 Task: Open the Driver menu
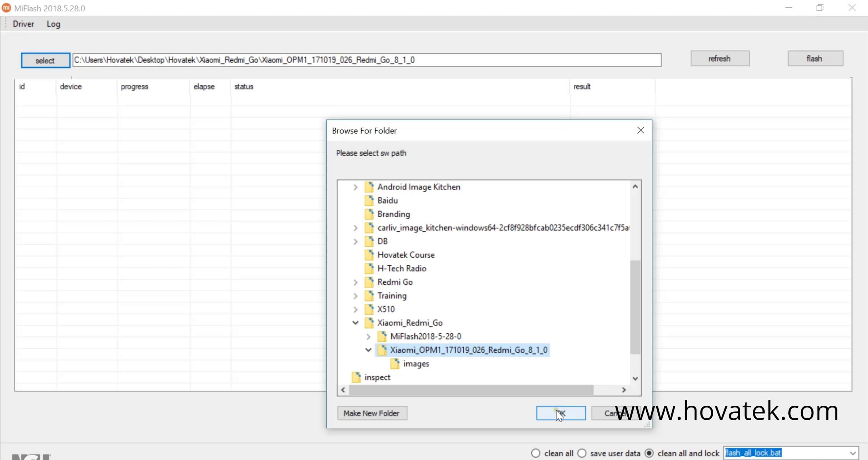coord(23,24)
